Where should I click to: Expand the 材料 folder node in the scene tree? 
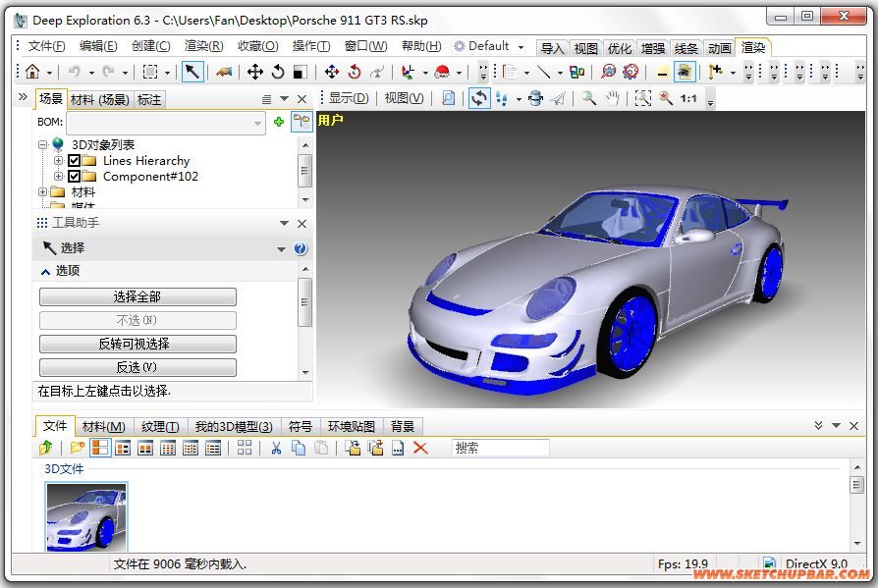[x=42, y=191]
